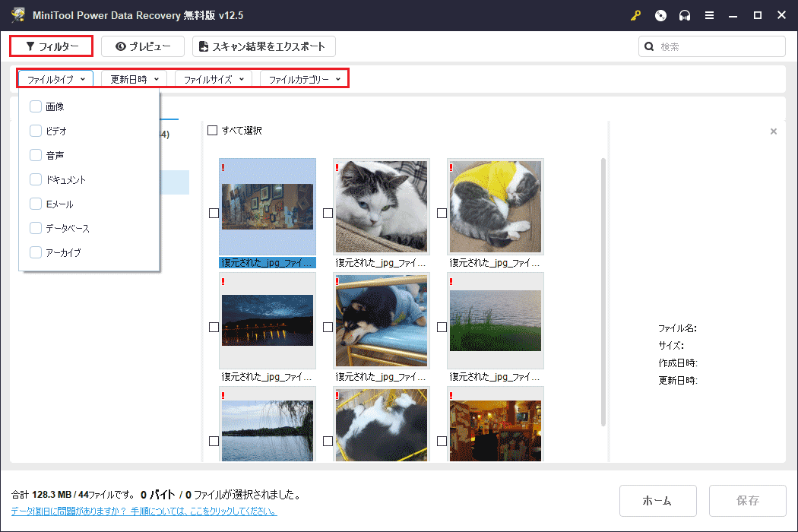Click the MiniTool app logo icon
The height and width of the screenshot is (532, 798).
click(17, 14)
